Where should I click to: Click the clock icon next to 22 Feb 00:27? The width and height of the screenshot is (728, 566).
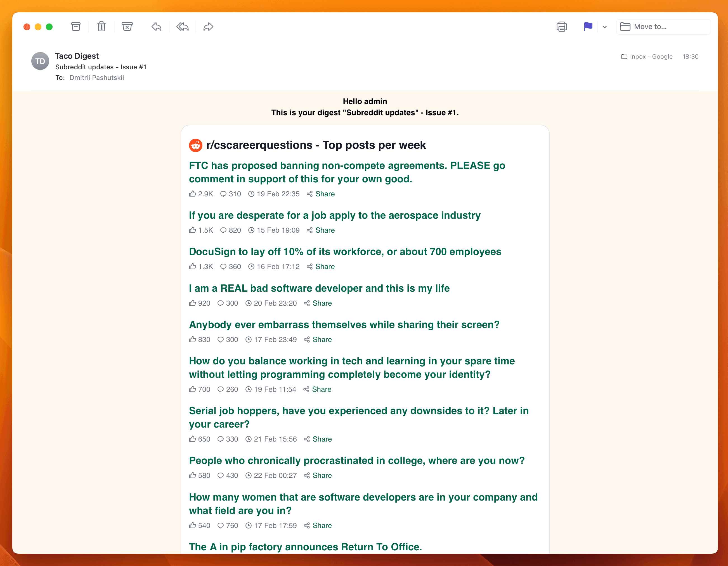[x=249, y=476]
